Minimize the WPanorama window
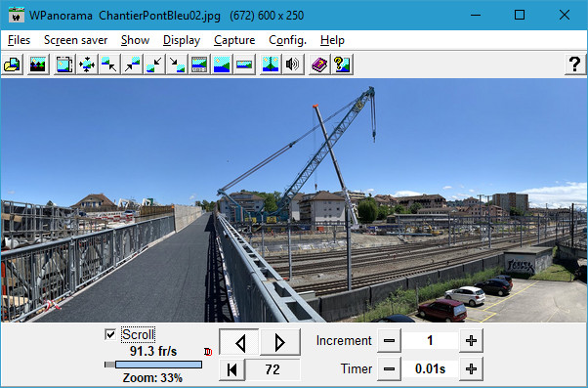This screenshot has width=588, height=388. tap(476, 15)
